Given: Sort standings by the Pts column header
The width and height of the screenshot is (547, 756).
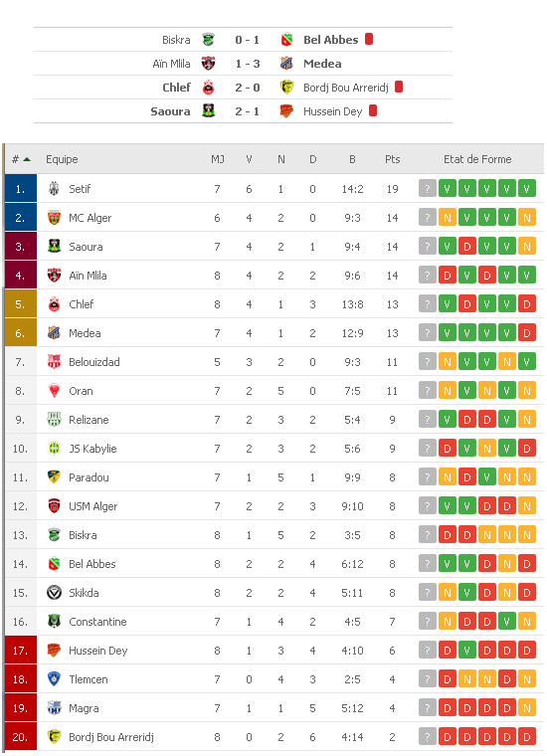Looking at the screenshot, I should 392,159.
